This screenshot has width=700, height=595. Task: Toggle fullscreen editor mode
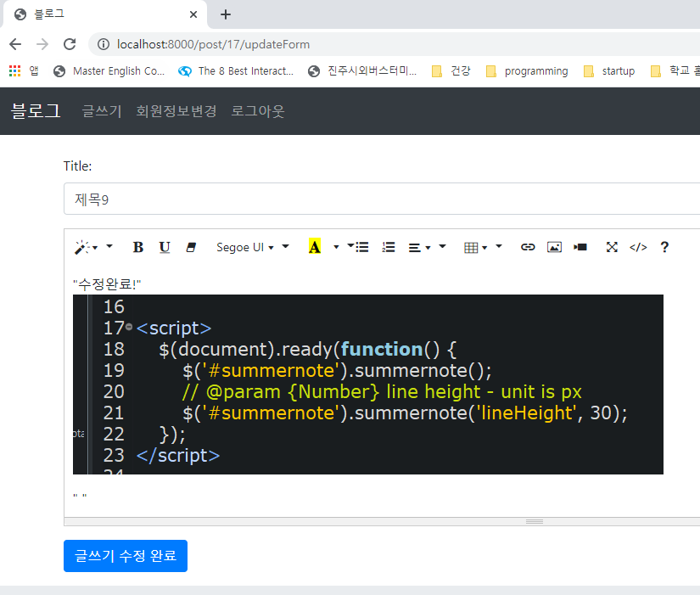pyautogui.click(x=612, y=247)
